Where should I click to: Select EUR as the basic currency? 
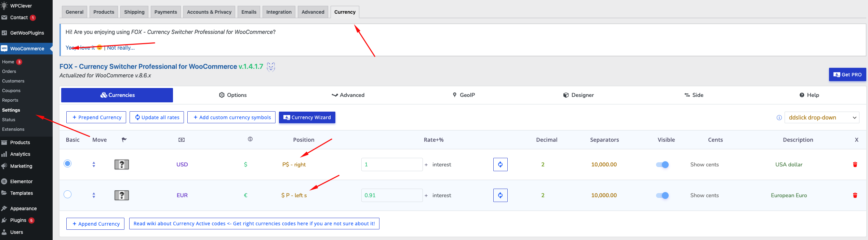(68, 194)
